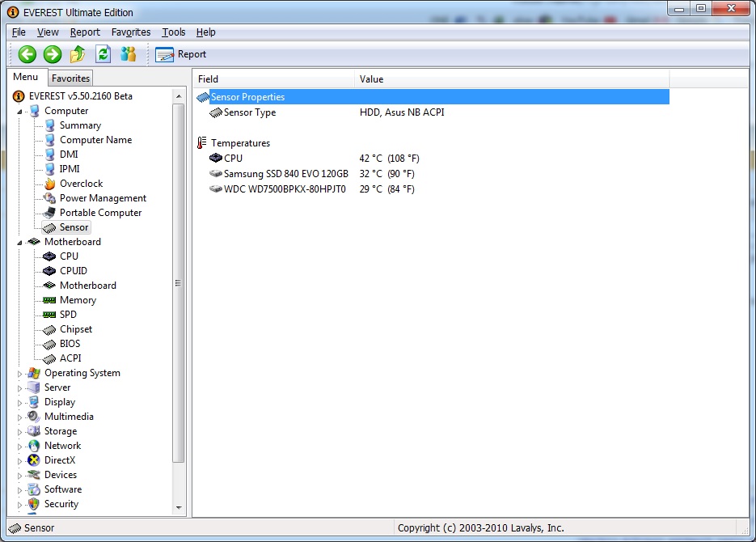Open the CPUID tree item

coord(73,271)
